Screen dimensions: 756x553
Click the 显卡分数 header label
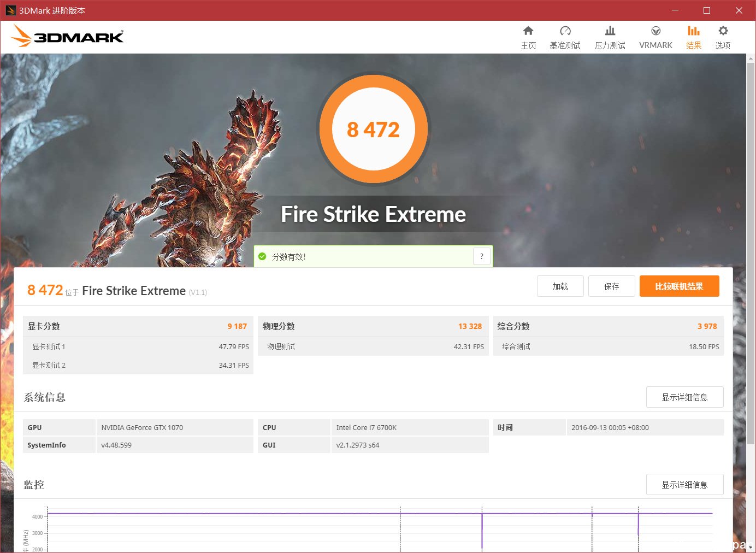coord(44,326)
